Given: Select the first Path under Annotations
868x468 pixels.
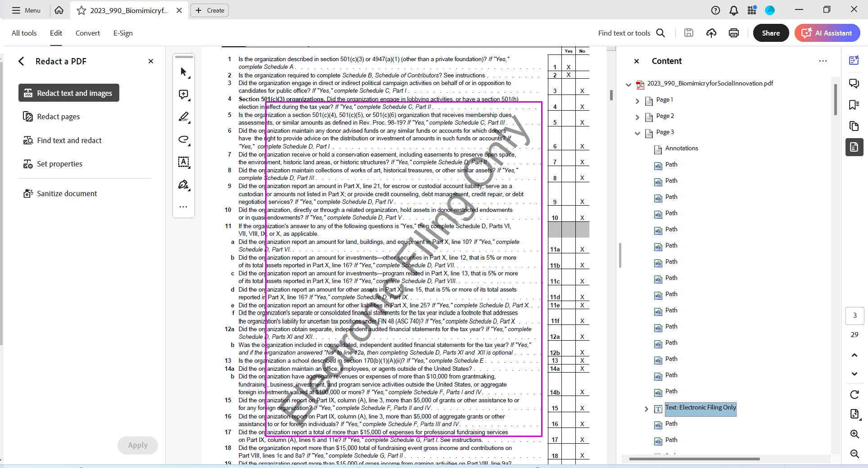Looking at the screenshot, I should tap(671, 164).
